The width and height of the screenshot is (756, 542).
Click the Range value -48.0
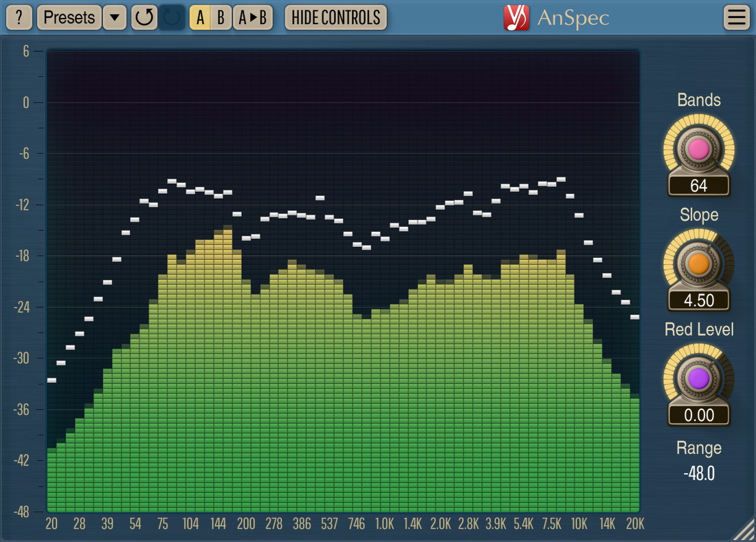(x=698, y=473)
